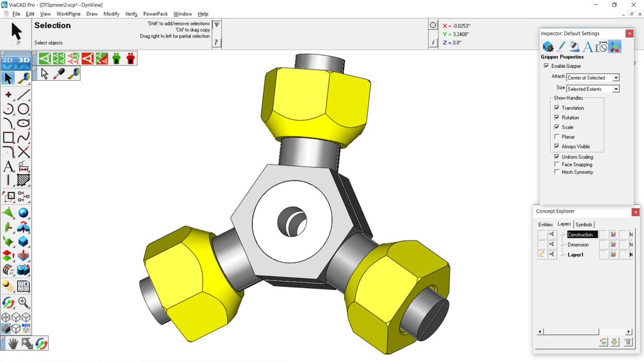Select the Dimension layer

coord(578,245)
